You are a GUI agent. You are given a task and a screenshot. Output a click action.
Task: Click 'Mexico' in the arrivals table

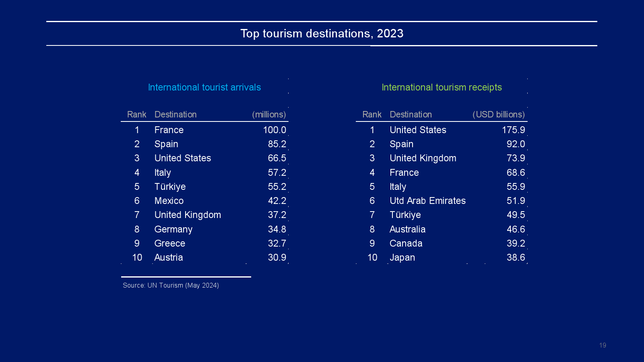coord(169,201)
